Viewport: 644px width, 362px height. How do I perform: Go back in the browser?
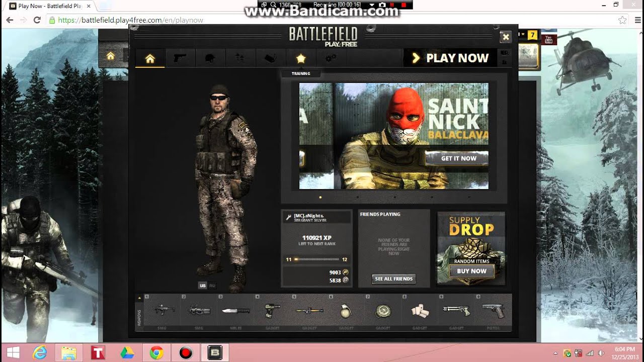tap(10, 20)
